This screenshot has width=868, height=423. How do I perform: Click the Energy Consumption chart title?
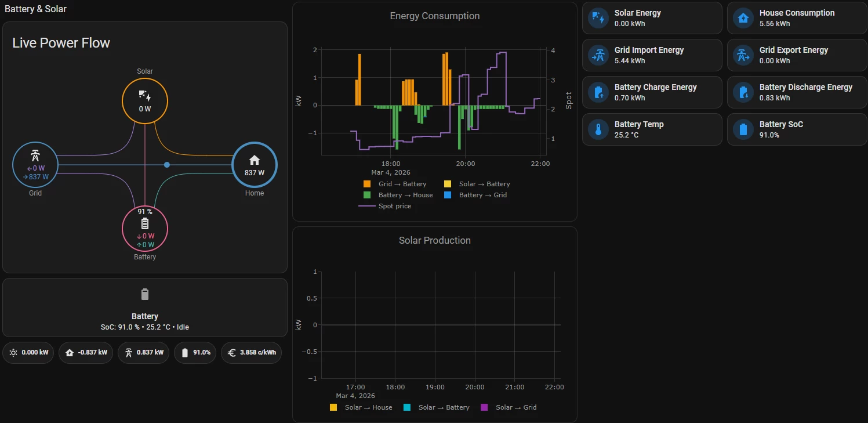435,16
